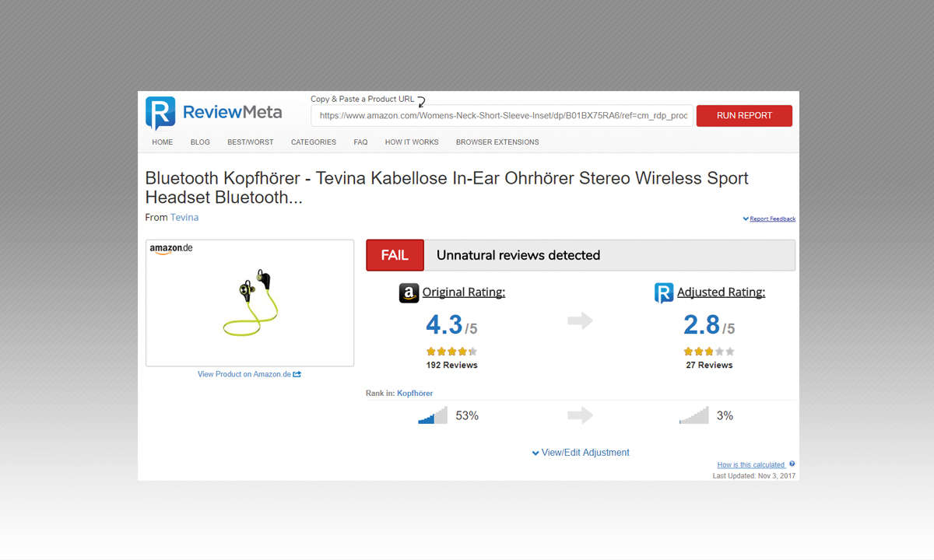
Task: Click the red FAIL badge
Action: 395,255
